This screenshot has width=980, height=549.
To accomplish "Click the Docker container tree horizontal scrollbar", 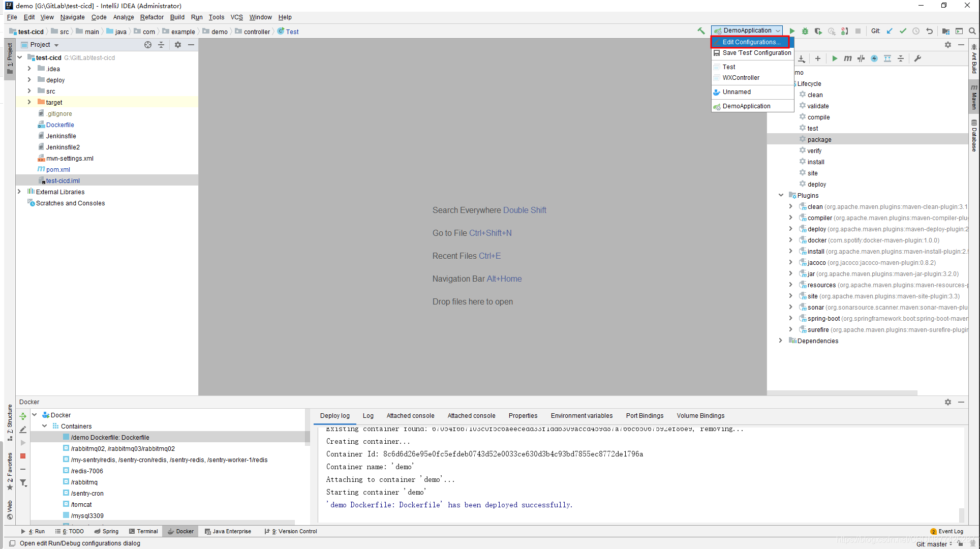I will click(x=163, y=522).
